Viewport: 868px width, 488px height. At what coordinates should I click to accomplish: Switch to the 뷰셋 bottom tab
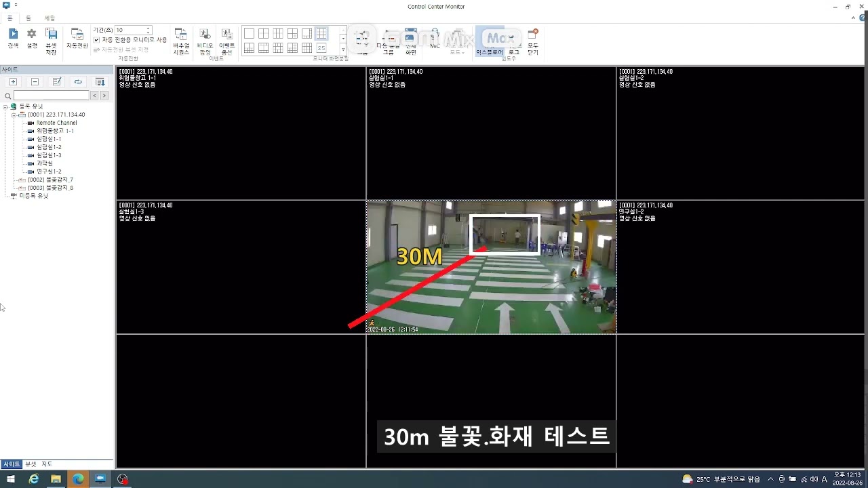point(30,464)
